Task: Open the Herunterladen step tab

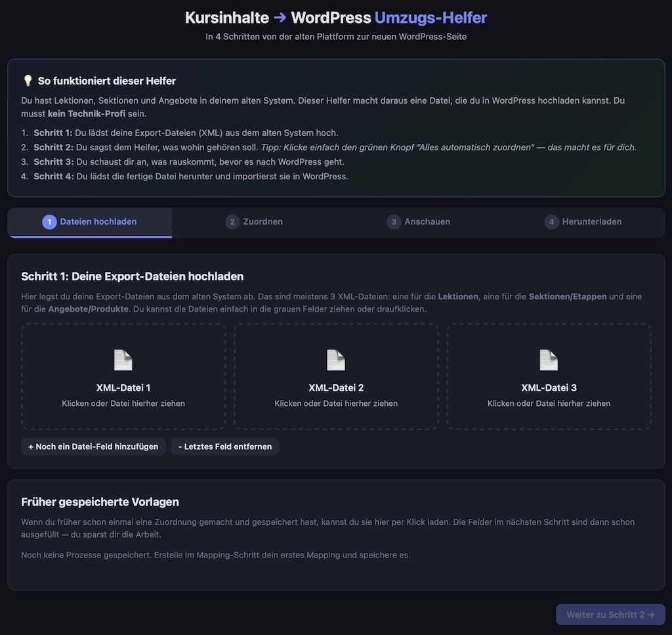Action: click(x=583, y=222)
